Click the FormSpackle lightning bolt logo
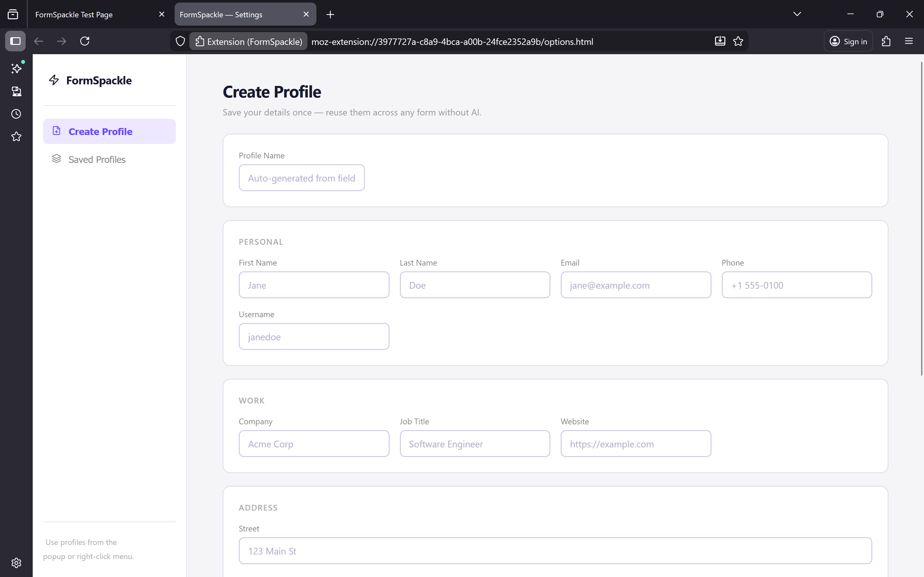 (54, 80)
